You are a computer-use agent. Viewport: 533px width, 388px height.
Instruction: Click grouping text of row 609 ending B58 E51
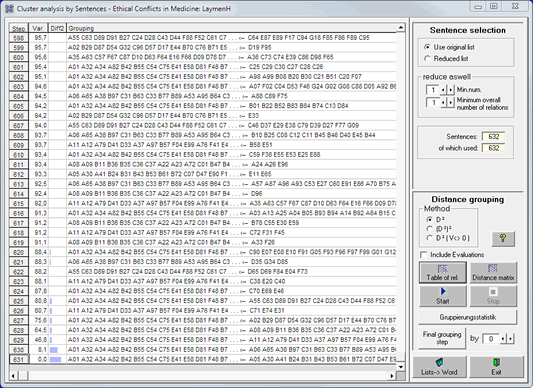tap(170, 145)
